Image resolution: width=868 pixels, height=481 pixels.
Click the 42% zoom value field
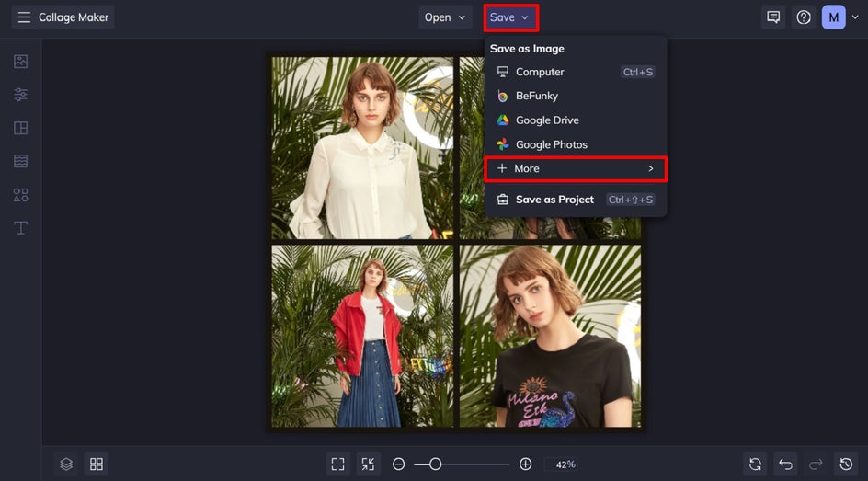(x=565, y=464)
